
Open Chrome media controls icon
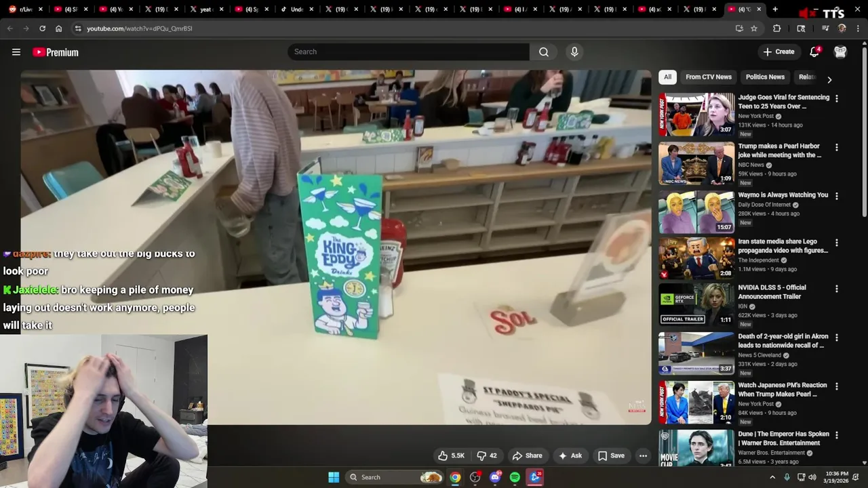pyautogui.click(x=825, y=28)
